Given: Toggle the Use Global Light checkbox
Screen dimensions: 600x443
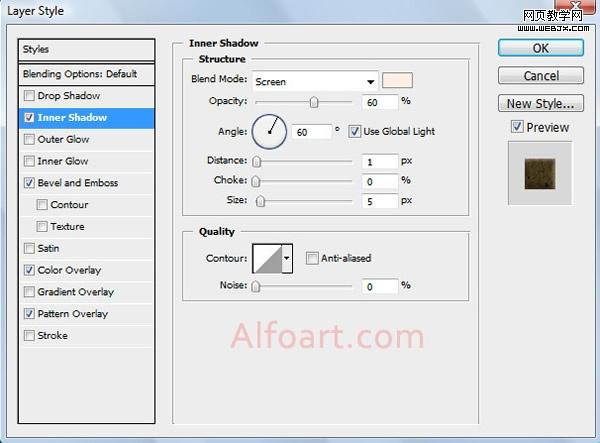Looking at the screenshot, I should [x=355, y=131].
